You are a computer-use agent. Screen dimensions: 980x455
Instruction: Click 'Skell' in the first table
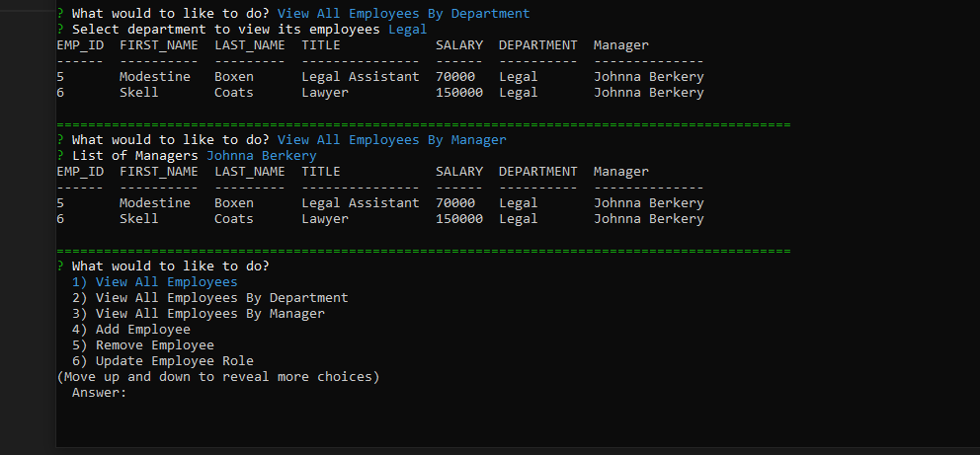(x=138, y=93)
